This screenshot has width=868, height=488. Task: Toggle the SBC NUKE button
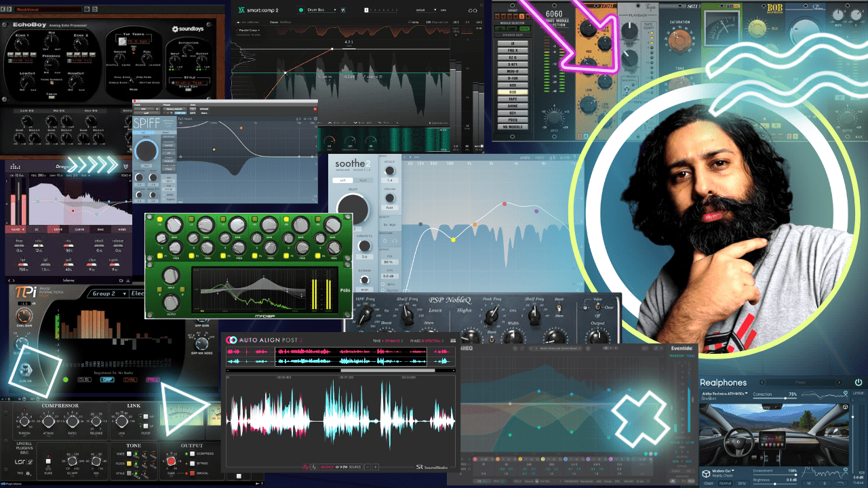48,461
